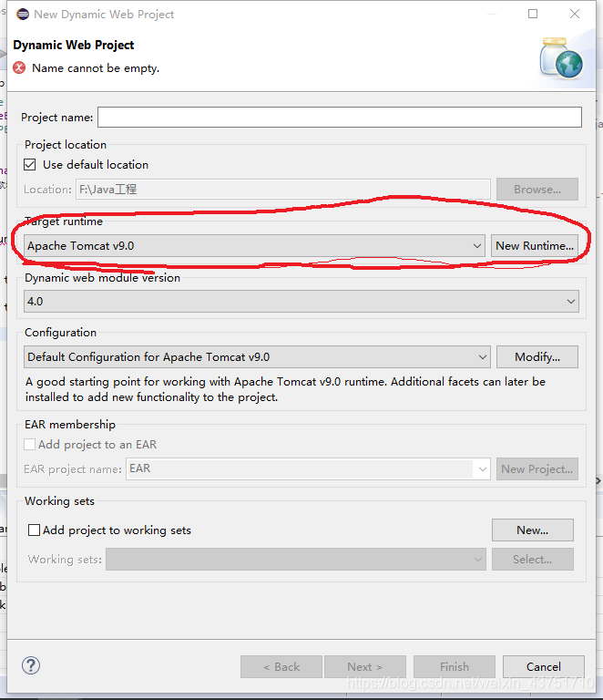The width and height of the screenshot is (603, 700).
Task: Open the EAR project name combo box
Action: tap(308, 468)
